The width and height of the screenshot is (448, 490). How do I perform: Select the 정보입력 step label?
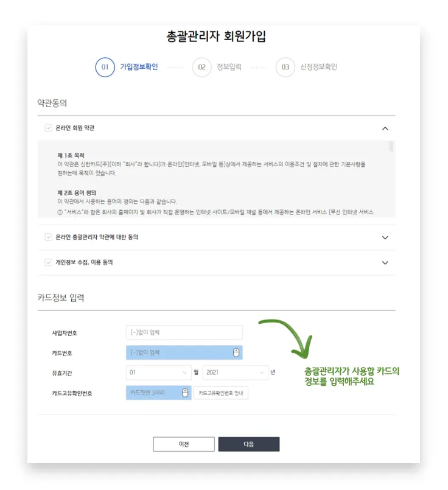[229, 67]
